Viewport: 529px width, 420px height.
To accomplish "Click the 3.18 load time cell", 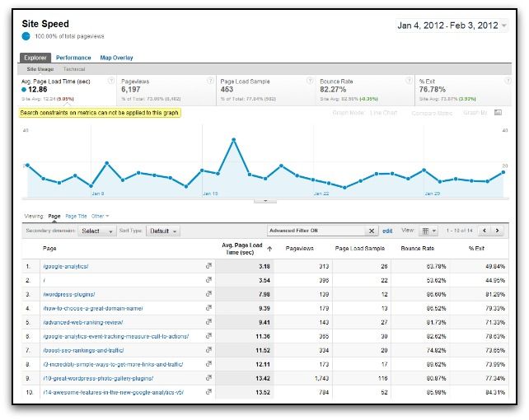I will tap(264, 266).
